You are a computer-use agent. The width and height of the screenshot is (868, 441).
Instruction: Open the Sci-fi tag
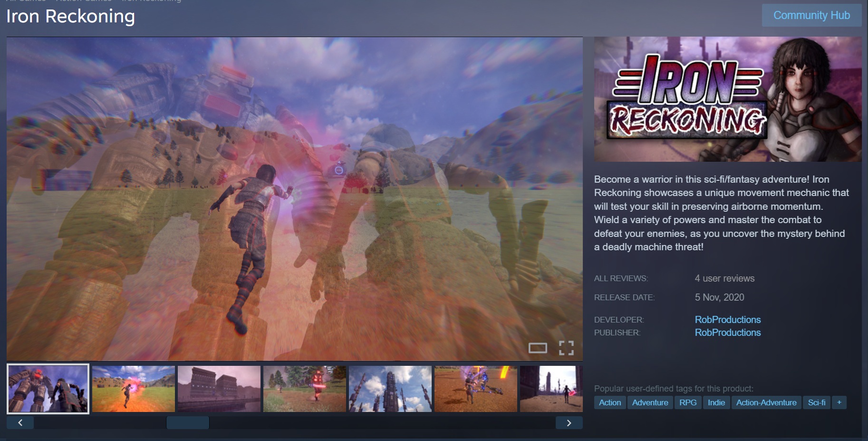[817, 402]
